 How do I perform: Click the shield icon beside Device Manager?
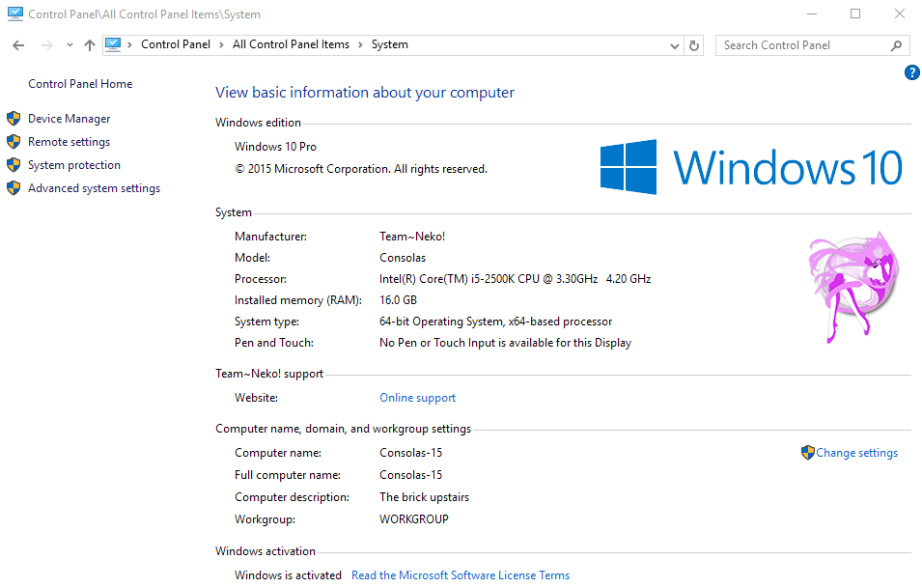(14, 119)
